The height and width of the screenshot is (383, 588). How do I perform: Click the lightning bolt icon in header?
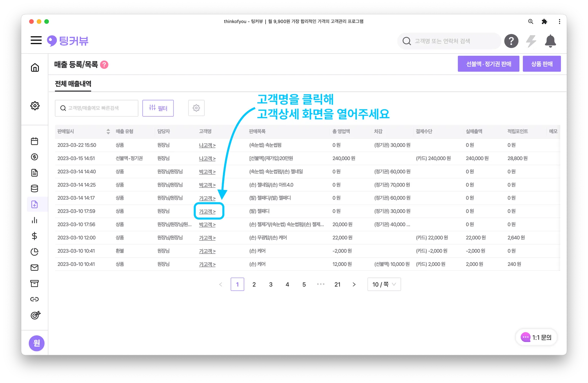click(x=531, y=41)
